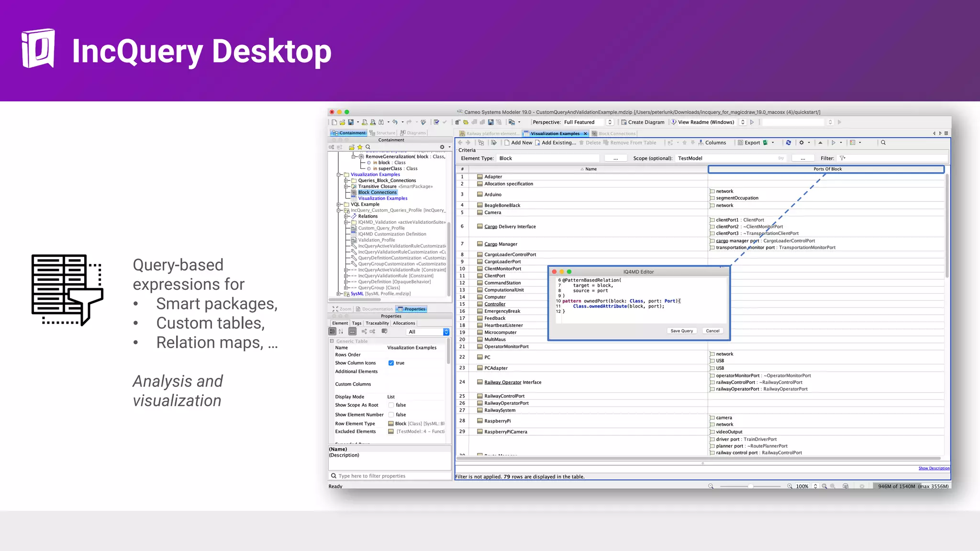This screenshot has height=551, width=980.
Task: Click the Add New button
Action: (518, 143)
